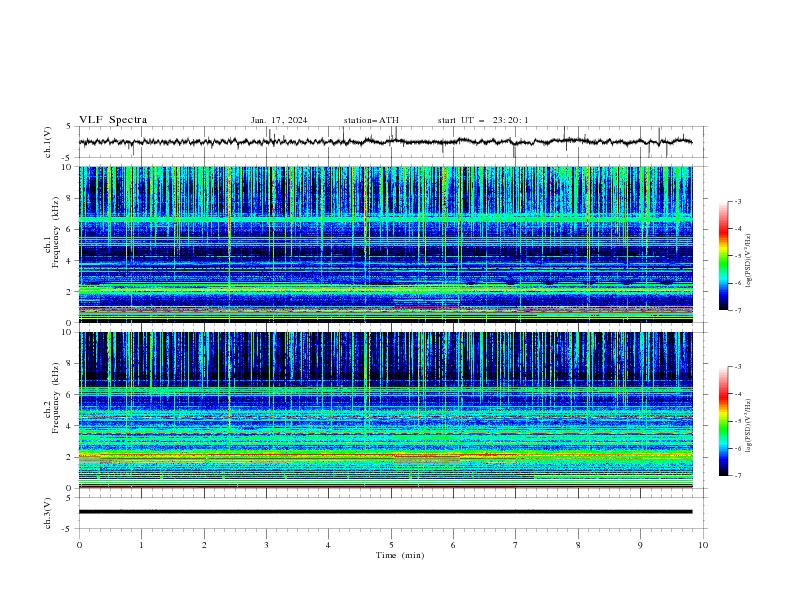Click time axis tick label "3"

pos(266,545)
